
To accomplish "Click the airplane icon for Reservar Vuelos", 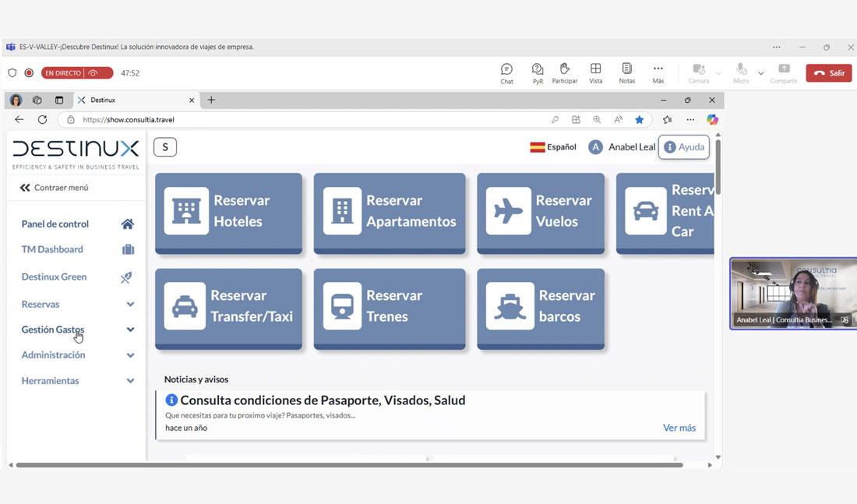I will click(508, 211).
